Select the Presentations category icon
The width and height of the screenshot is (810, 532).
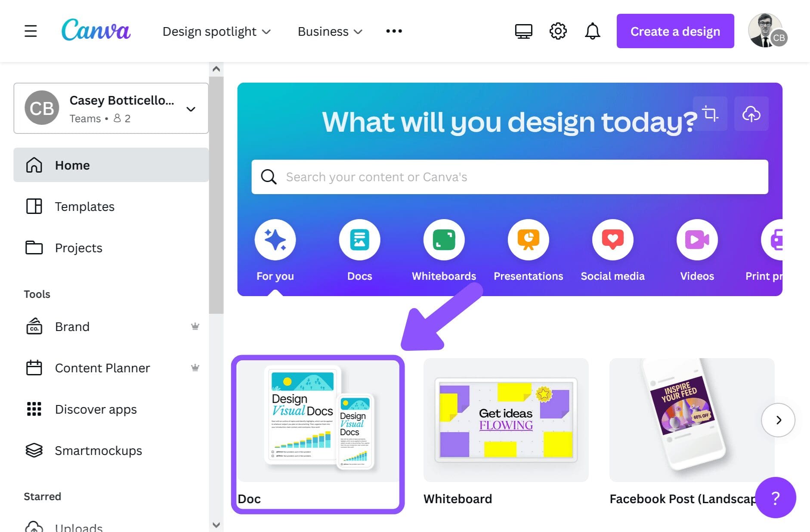point(528,240)
